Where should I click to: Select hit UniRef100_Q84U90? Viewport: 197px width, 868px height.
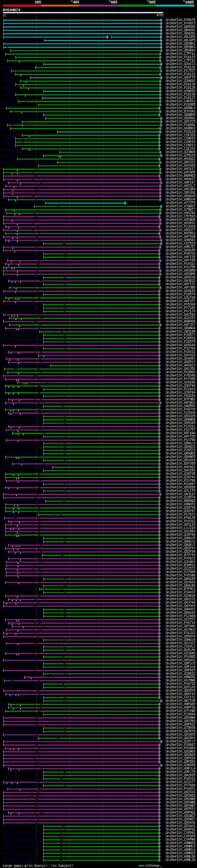pyautogui.click(x=180, y=26)
